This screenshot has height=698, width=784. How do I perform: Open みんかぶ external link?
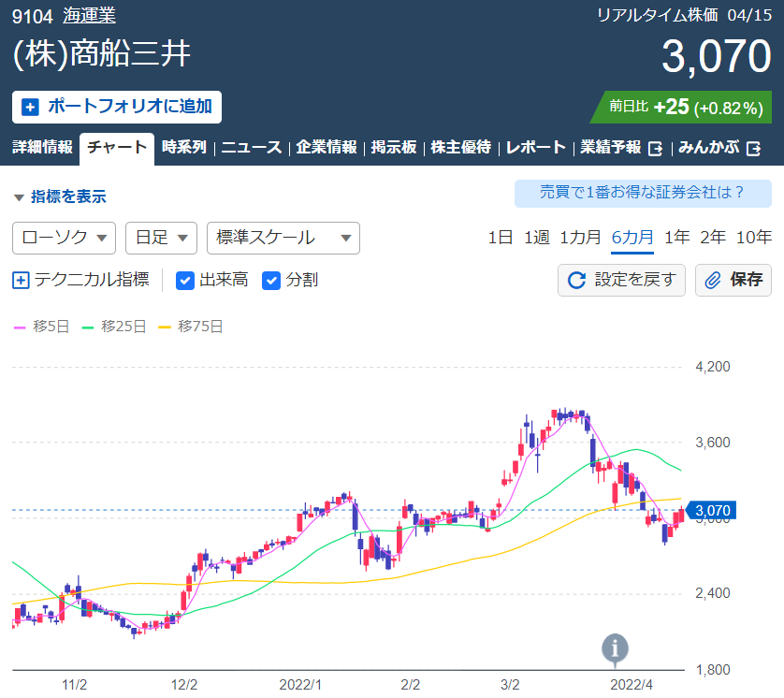719,148
